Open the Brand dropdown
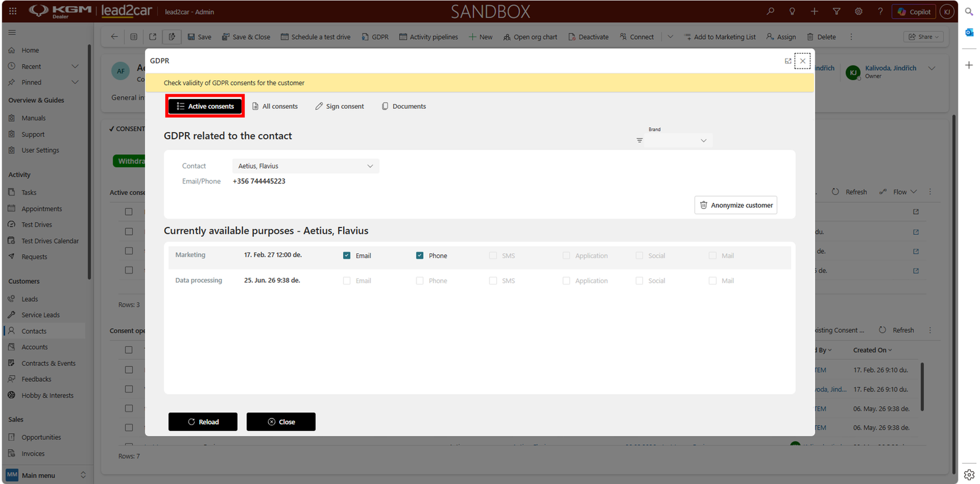 tap(679, 141)
